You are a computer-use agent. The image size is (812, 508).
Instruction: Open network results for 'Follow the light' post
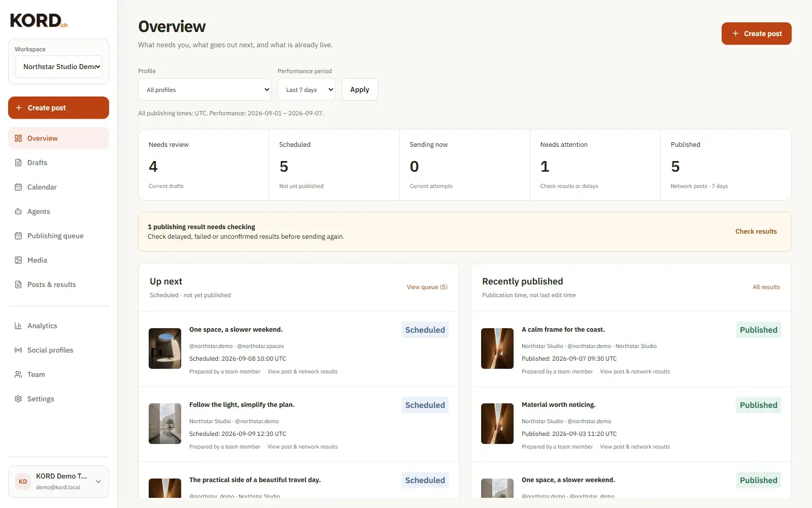pos(302,447)
